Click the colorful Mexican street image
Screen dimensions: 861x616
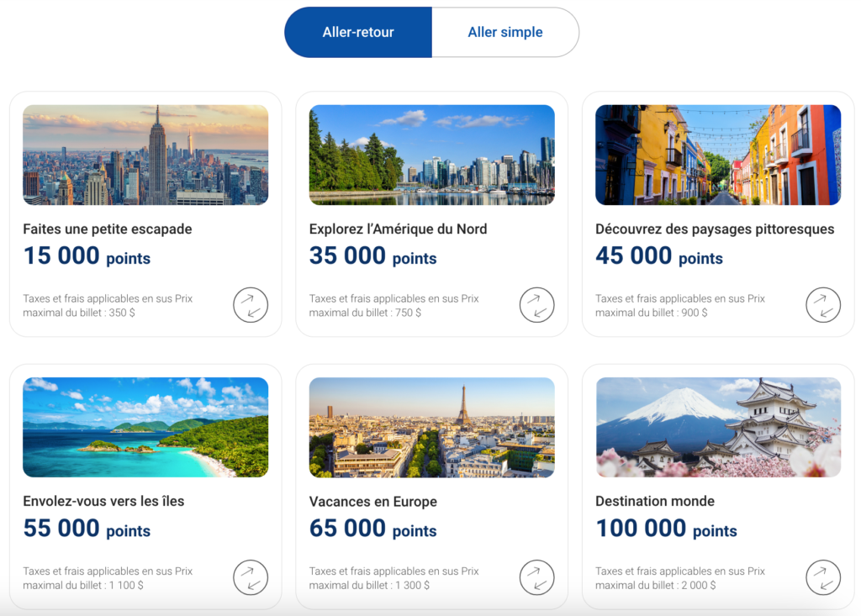point(718,155)
